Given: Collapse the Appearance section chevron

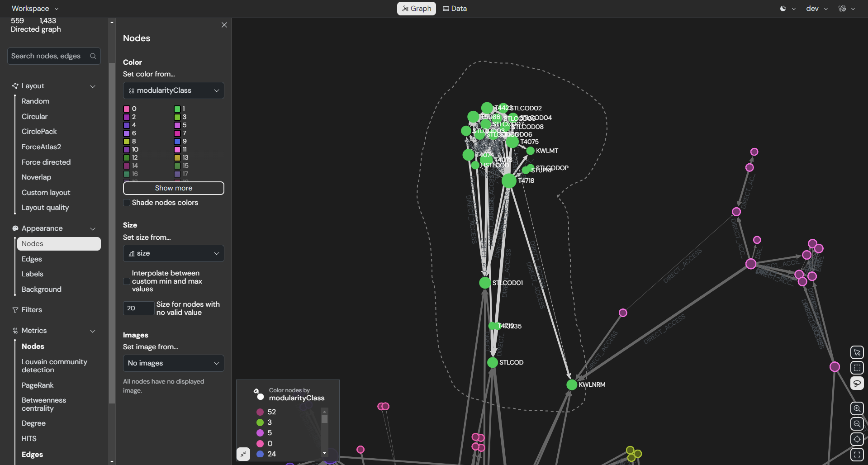Looking at the screenshot, I should tap(93, 229).
